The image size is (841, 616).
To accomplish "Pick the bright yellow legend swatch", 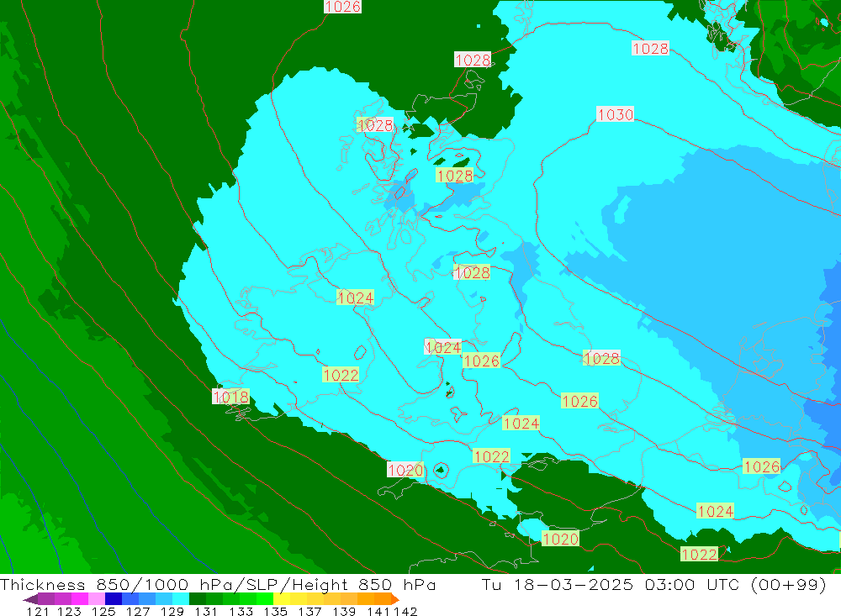I will pos(282,598).
